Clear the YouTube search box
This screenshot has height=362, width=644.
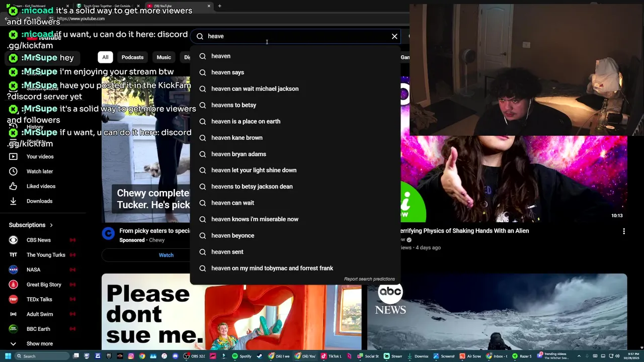click(394, 36)
